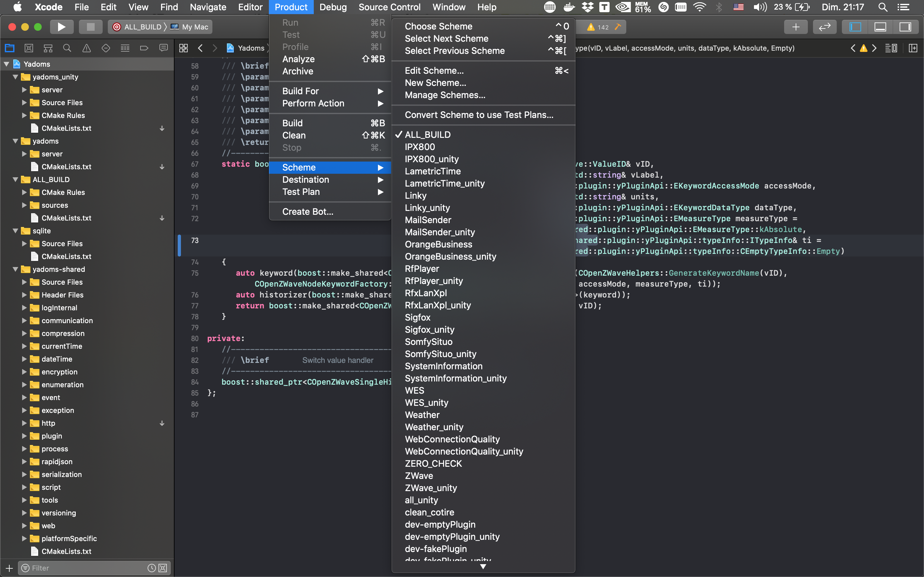Viewport: 924px width, 577px height.
Task: Open the breakpoint navigator icon
Action: click(x=144, y=48)
